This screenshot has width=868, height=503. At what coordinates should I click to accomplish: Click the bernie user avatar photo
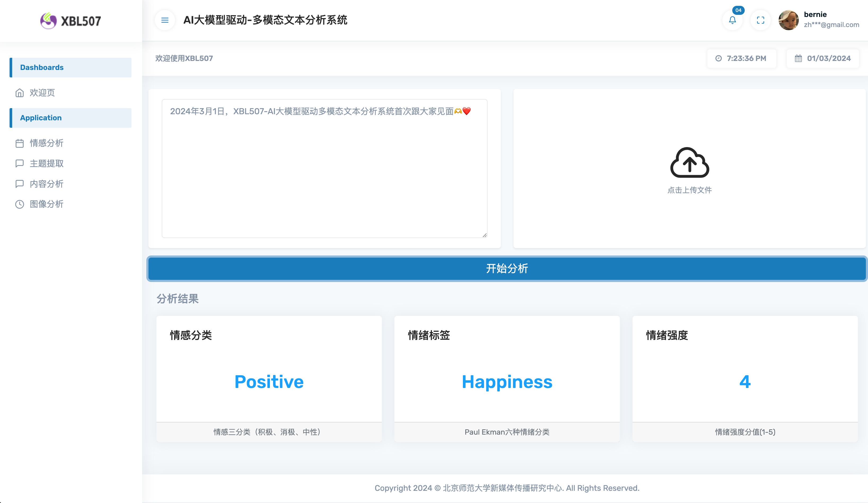click(788, 20)
